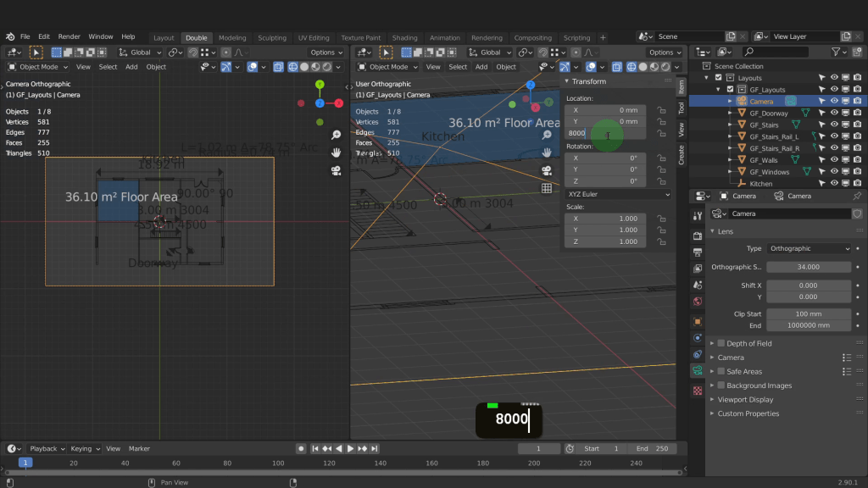Hide GF_Walls using its eye icon

pos(834,160)
